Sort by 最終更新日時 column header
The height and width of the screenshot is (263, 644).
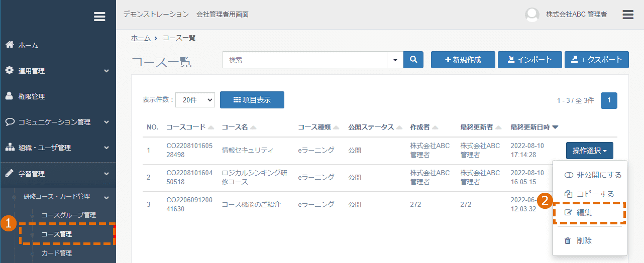[534, 127]
